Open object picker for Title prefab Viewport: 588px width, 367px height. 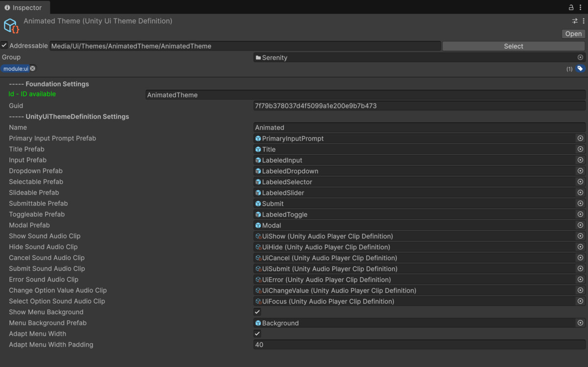[581, 149]
